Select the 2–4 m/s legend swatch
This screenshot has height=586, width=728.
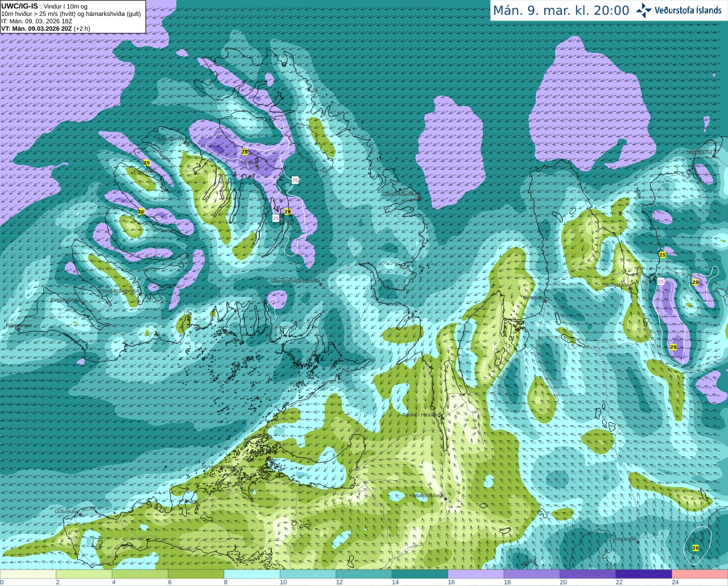(84, 574)
